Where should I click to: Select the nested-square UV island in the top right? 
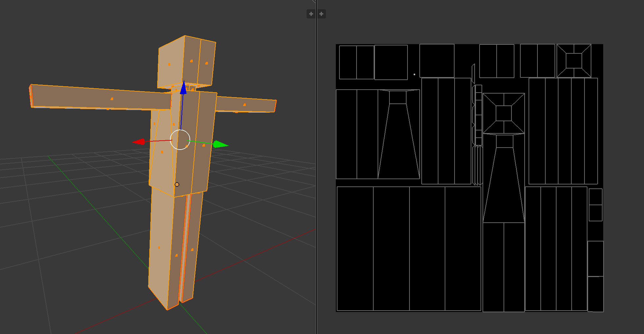[574, 61]
